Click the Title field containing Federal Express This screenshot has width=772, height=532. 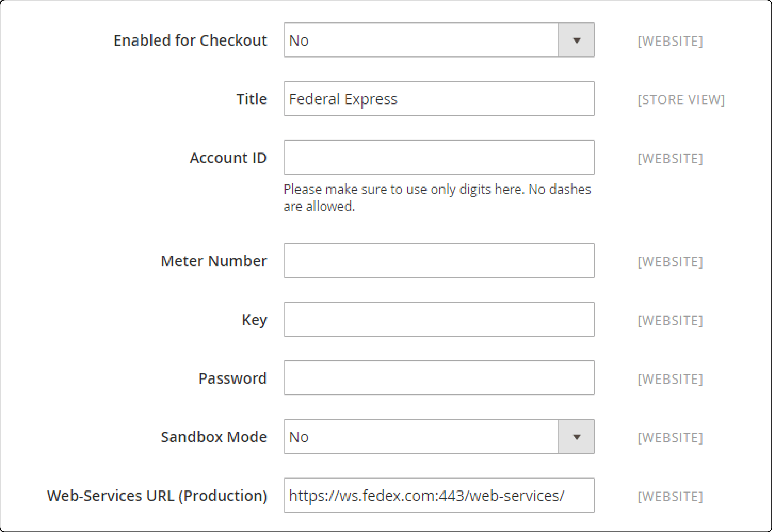(x=439, y=99)
